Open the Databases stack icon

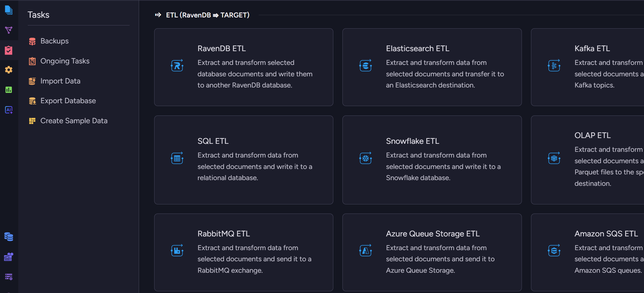point(9,237)
